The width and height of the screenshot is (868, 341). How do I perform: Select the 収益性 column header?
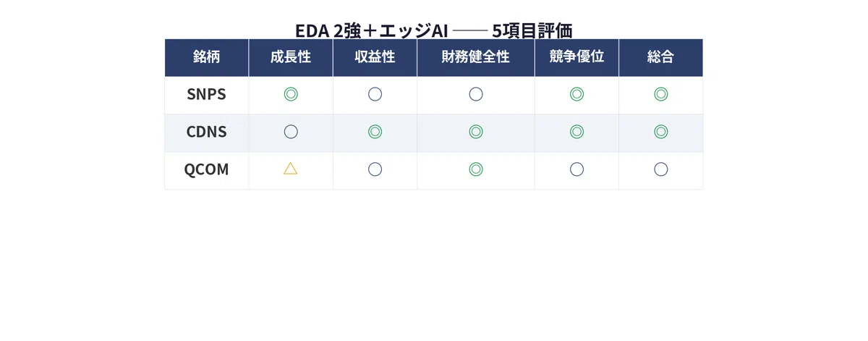(x=375, y=57)
